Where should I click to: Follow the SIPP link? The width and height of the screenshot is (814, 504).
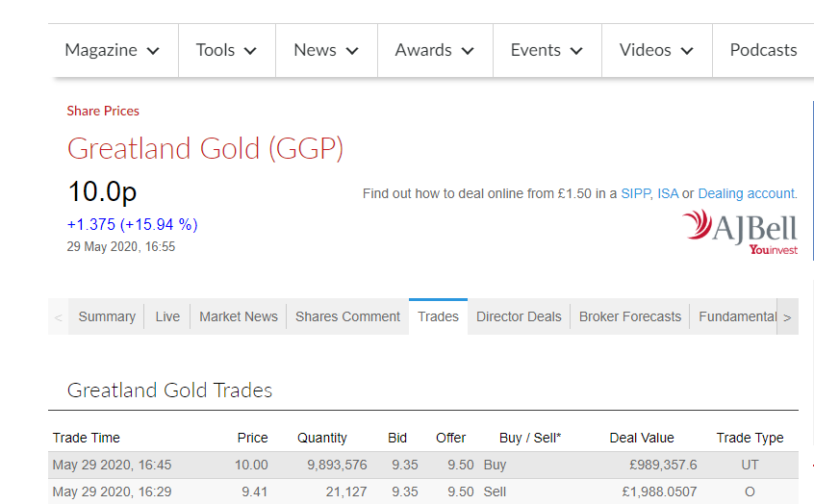point(635,193)
